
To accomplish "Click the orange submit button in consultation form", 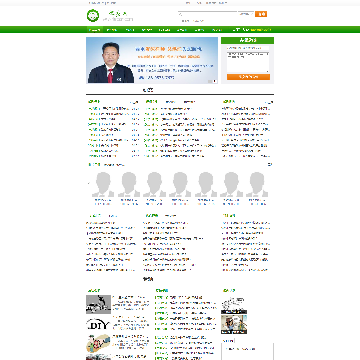I will 248,77.
